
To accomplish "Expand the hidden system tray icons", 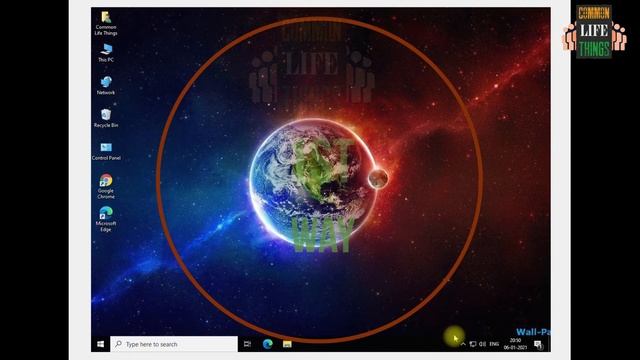I will (x=463, y=344).
